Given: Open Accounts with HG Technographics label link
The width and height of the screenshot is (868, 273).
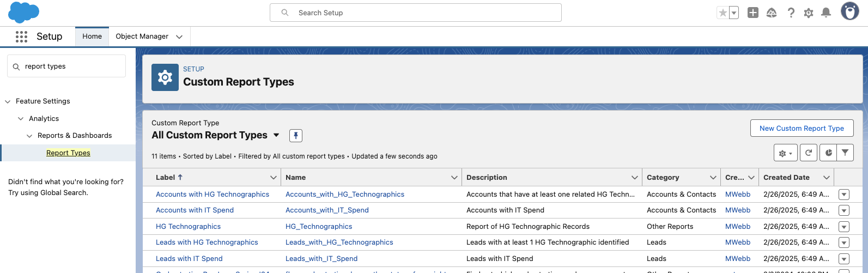Looking at the screenshot, I should click(x=213, y=195).
